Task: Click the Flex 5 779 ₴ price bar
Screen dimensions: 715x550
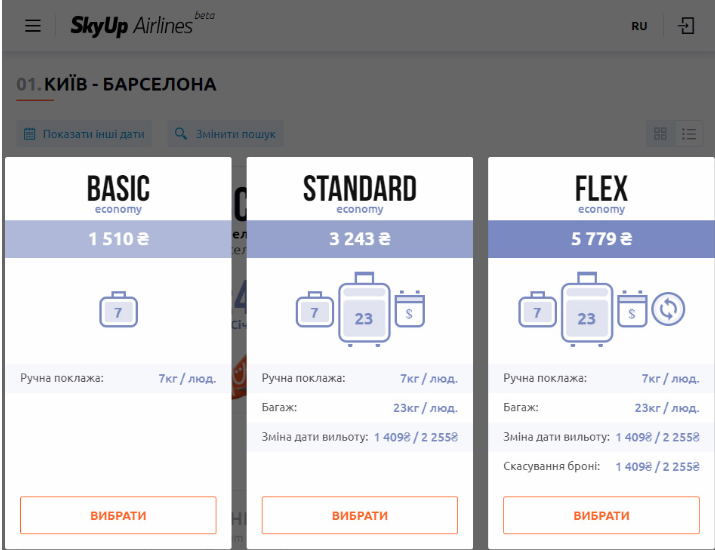Action: [x=601, y=239]
